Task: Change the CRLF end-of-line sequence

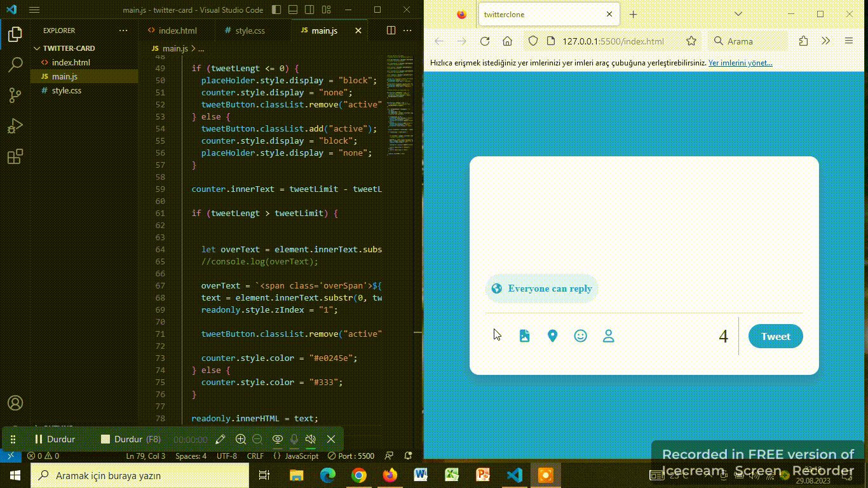Action: [255, 456]
